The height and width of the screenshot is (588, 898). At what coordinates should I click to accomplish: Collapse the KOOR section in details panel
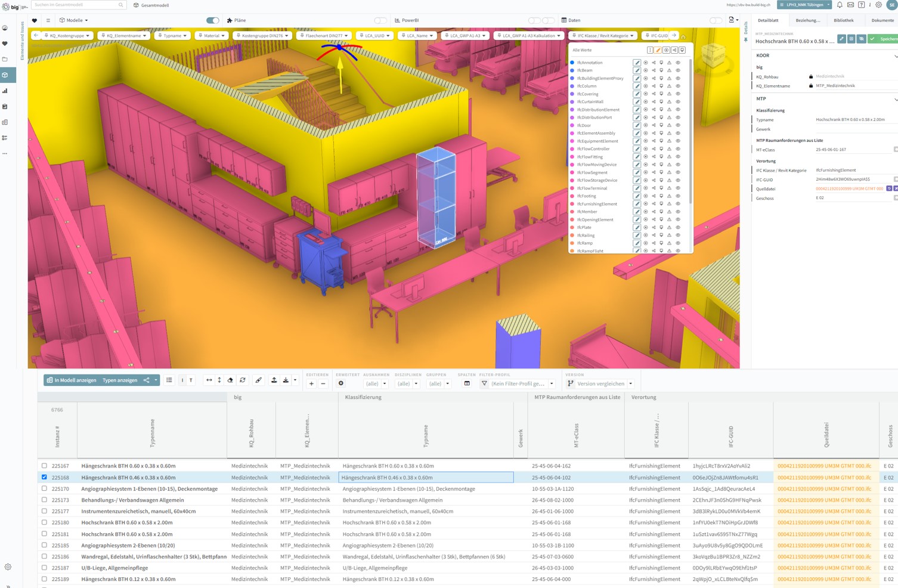[x=894, y=56]
